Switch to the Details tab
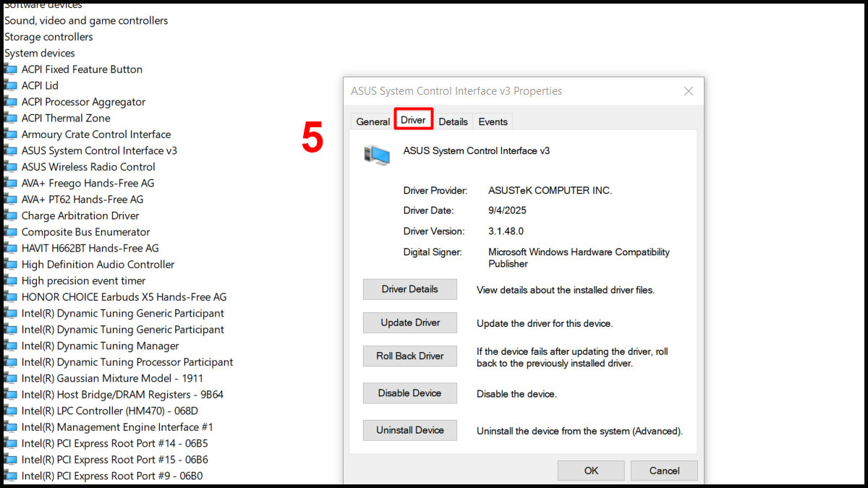Viewport: 868px width, 488px height. coord(453,121)
